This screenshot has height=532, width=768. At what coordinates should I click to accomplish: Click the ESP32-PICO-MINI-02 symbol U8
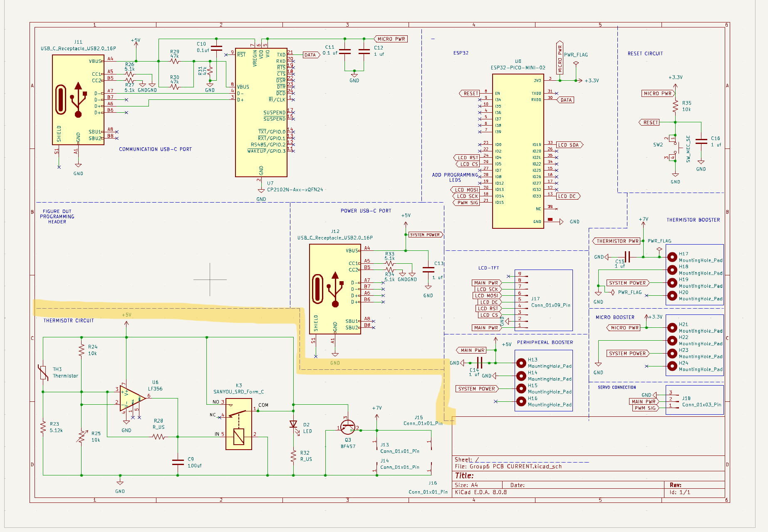518,150
